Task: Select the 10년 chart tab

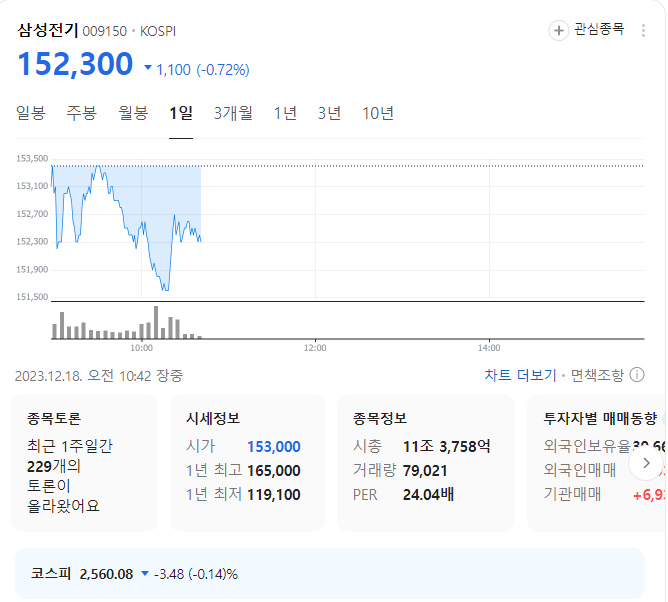Action: (x=378, y=113)
